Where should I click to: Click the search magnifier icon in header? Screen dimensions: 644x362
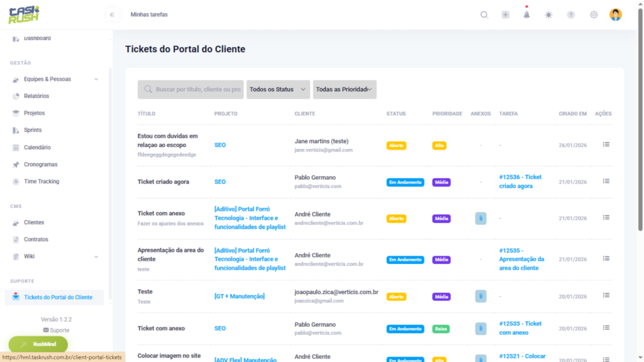tap(484, 15)
